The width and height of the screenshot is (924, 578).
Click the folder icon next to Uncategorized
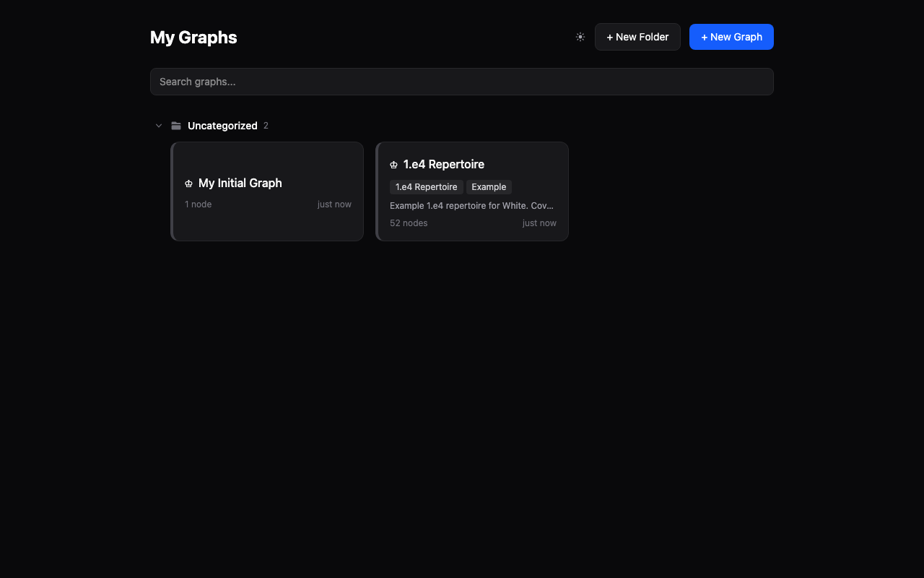pyautogui.click(x=176, y=125)
